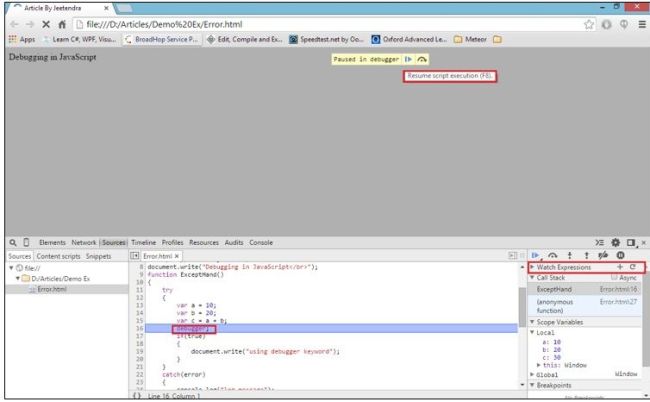Image resolution: width=650 pixels, height=402 pixels.
Task: Refresh watch expressions
Action: tap(633, 267)
